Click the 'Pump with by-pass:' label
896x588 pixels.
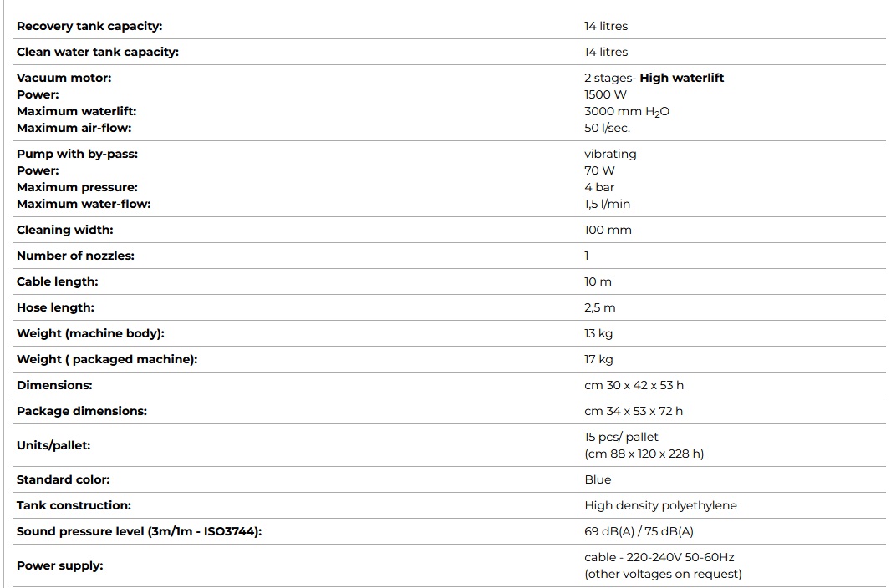click(x=77, y=154)
